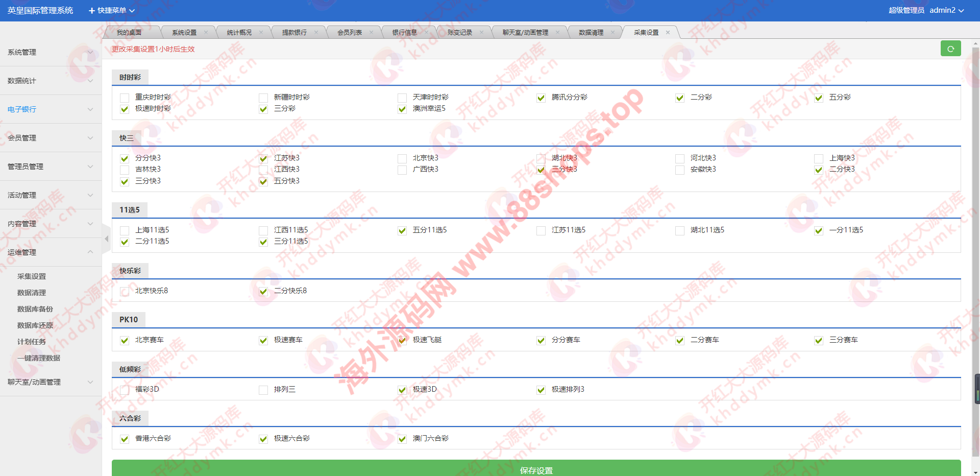This screenshot has width=980, height=476.
Task: Click the green 保存设置 button
Action: point(536,469)
